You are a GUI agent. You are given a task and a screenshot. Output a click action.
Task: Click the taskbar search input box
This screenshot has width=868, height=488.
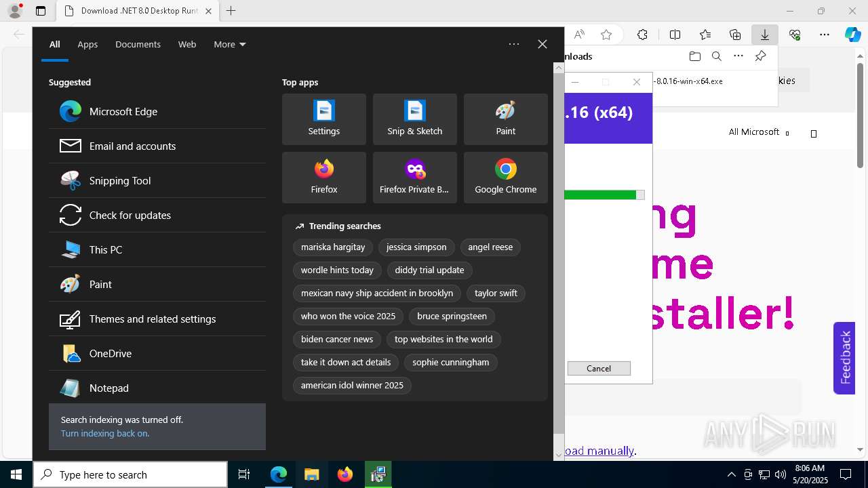point(130,474)
